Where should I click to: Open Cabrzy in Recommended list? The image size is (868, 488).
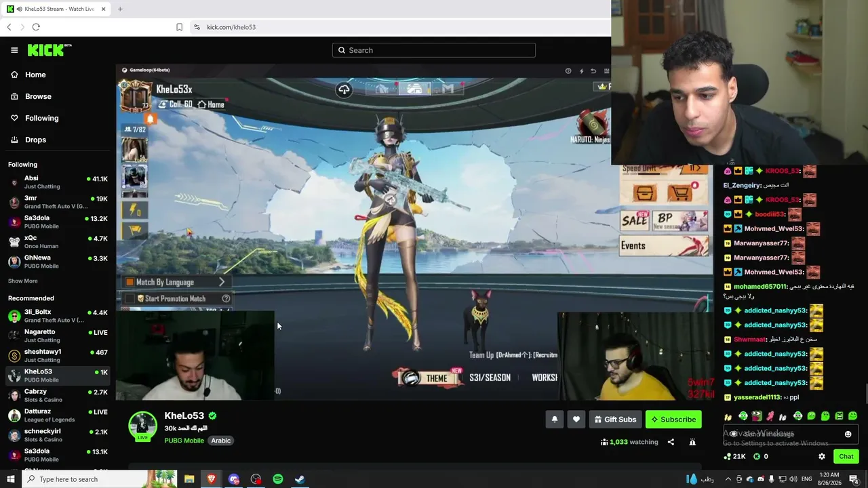click(57, 395)
